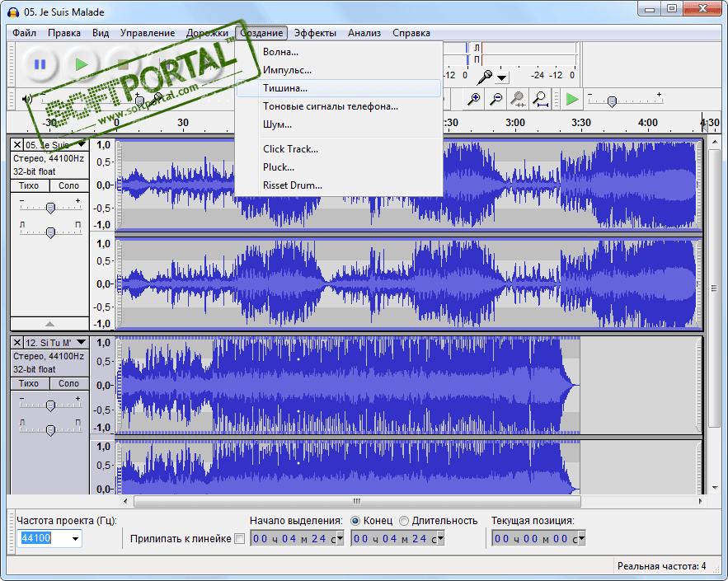Collapse the 05. Je Suis track
The width and height of the screenshot is (728, 581).
tap(49, 324)
